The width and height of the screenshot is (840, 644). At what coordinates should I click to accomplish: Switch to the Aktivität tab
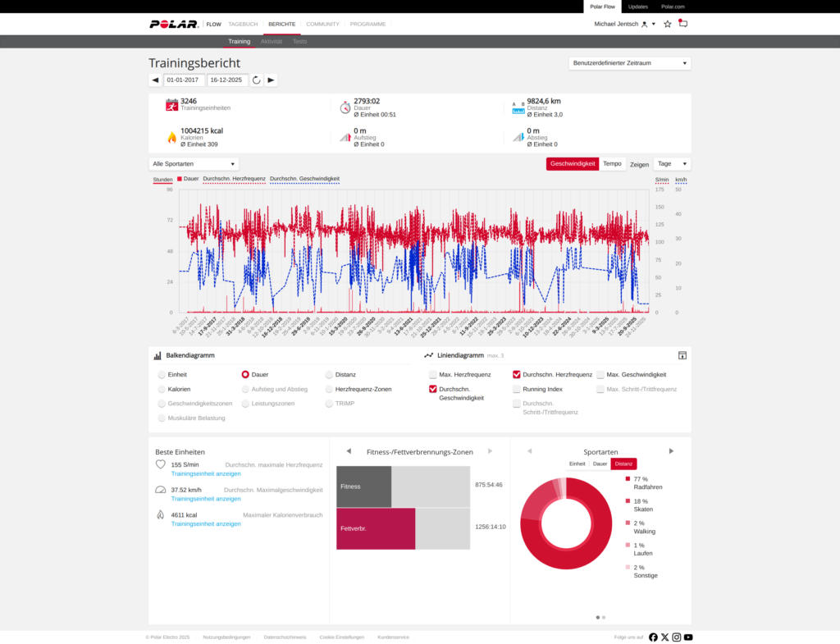[x=271, y=41]
